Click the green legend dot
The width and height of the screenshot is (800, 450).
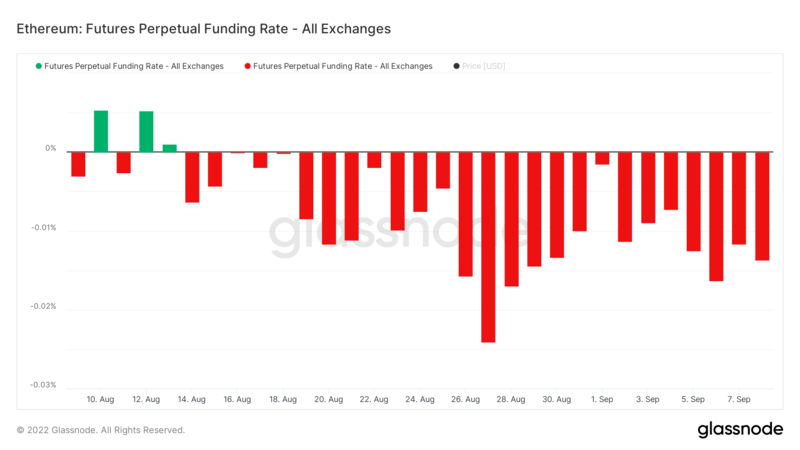(x=39, y=66)
